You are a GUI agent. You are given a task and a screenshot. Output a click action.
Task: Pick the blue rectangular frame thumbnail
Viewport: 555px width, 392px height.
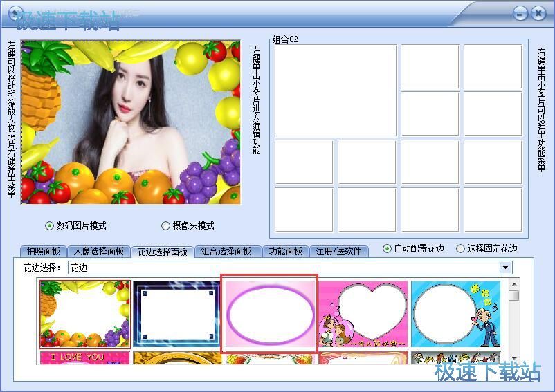[x=177, y=314]
